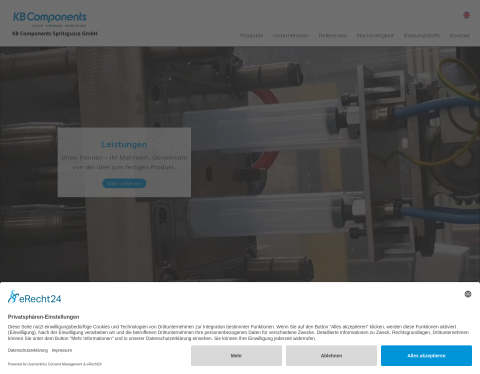480x374 pixels.
Task: Decline cookies with Ablehnen
Action: [x=331, y=356]
